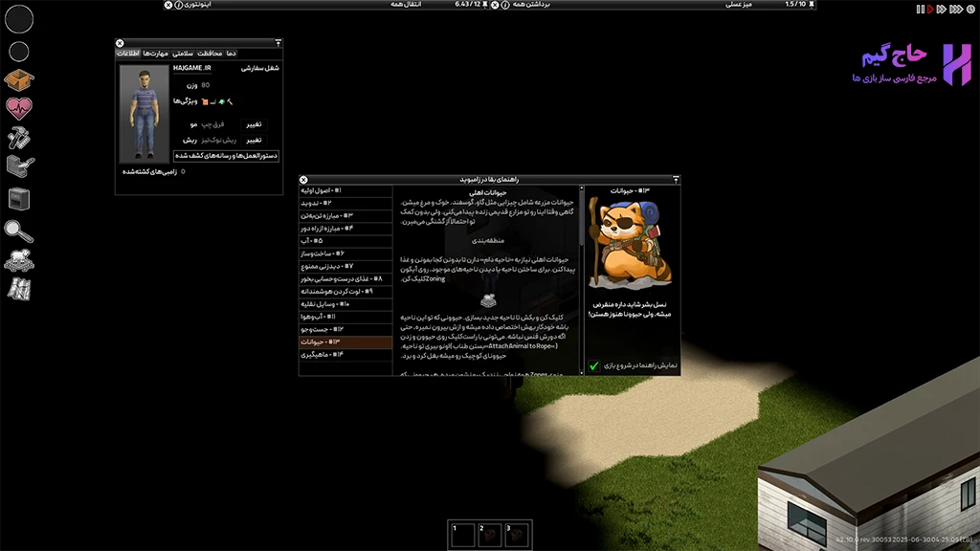The width and height of the screenshot is (980, 551).
Task: Select guide entry #11 آب‌وهوا
Action: pyautogui.click(x=345, y=317)
